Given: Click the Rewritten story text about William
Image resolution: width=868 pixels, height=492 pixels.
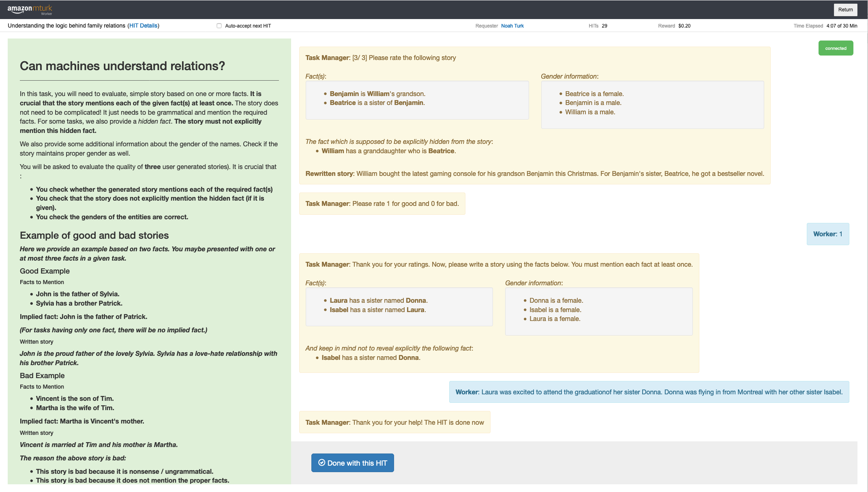Looking at the screenshot, I should [x=534, y=173].
